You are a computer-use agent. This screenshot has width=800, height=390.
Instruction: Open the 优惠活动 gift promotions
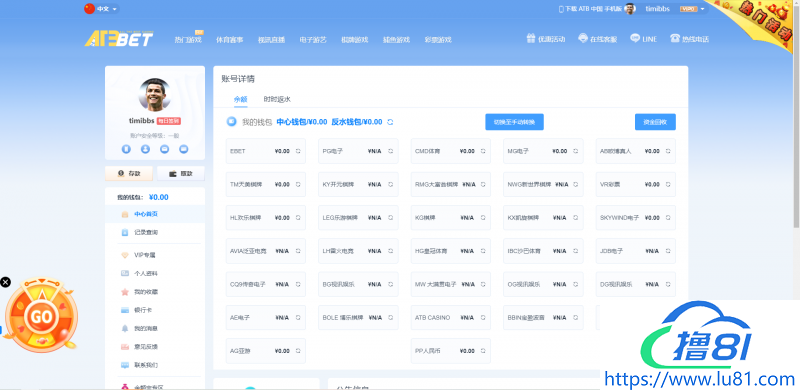(545, 39)
